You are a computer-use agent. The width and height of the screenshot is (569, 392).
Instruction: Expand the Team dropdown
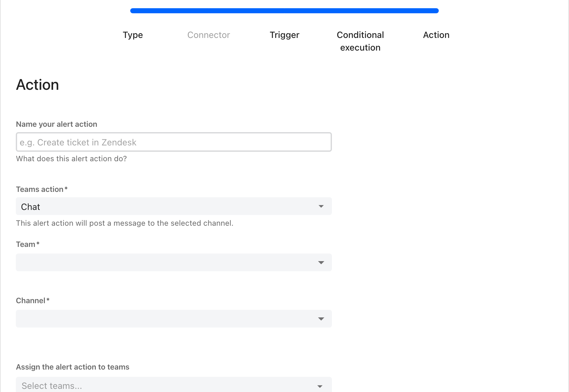(x=174, y=262)
